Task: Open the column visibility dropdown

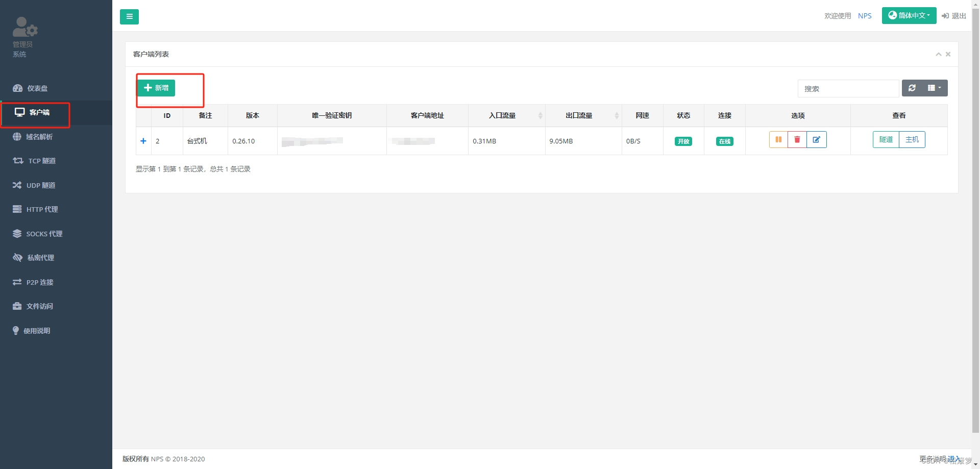Action: tap(935, 88)
